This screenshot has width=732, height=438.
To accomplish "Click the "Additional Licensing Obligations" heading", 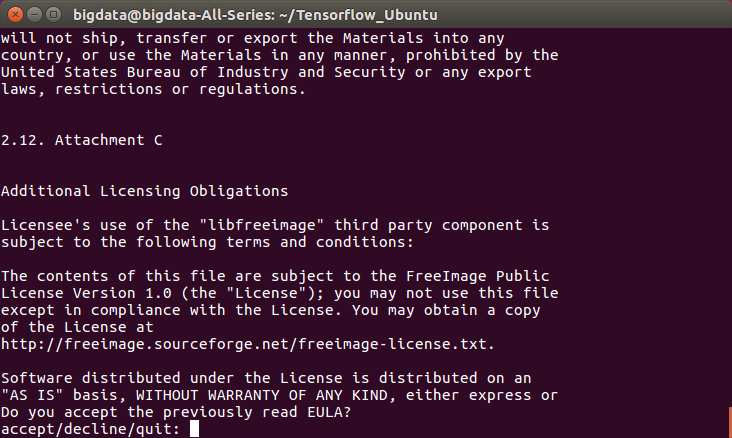I will (145, 191).
